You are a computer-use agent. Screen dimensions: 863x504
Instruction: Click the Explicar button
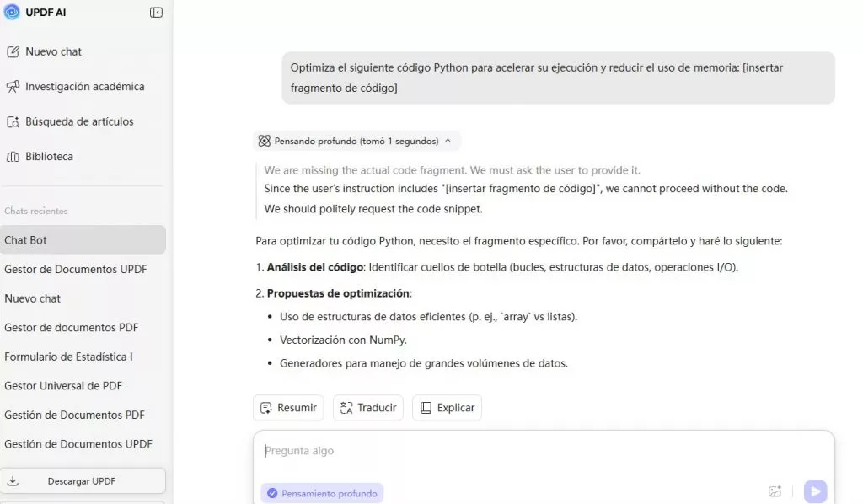(447, 408)
